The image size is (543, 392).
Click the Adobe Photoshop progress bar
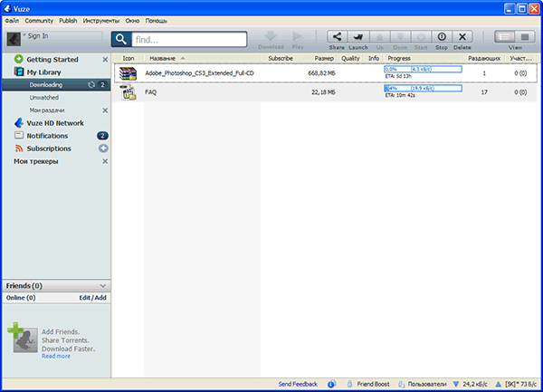coord(423,70)
